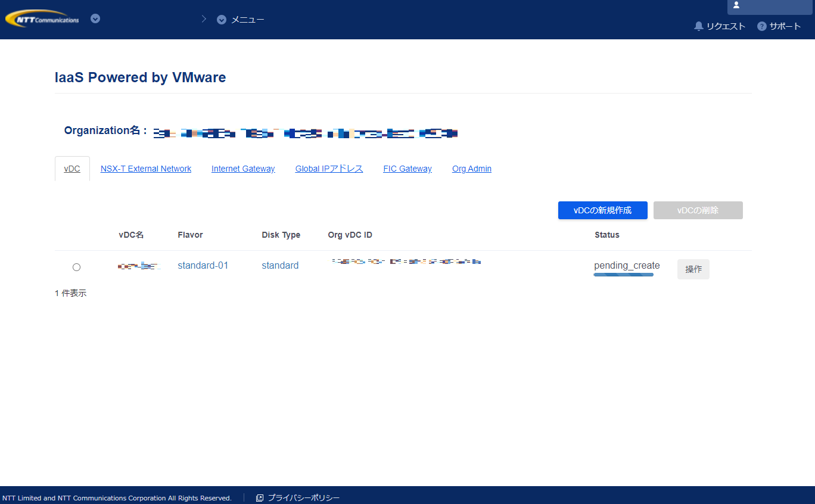This screenshot has height=504, width=815.
Task: Click the NTT Communications logo
Action: pos(42,18)
